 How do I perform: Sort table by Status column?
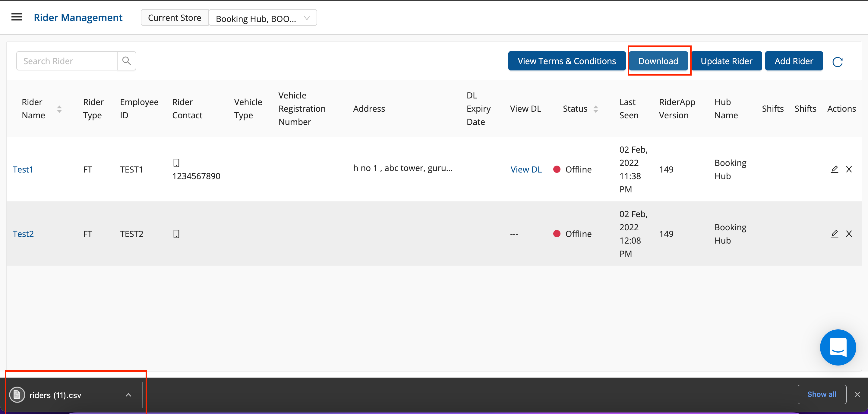(595, 109)
